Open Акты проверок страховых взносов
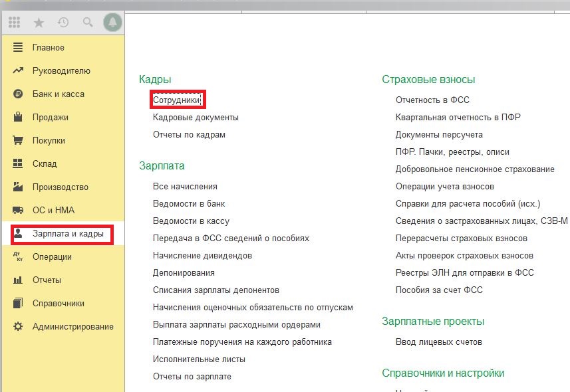This screenshot has width=570, height=392. (x=464, y=256)
